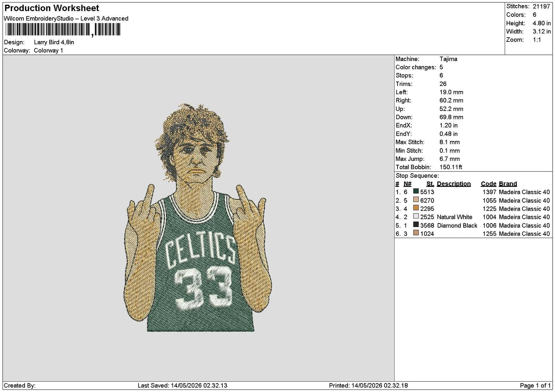Click the 'Stop Sequence:' label
The width and height of the screenshot is (555, 392).
tap(417, 175)
